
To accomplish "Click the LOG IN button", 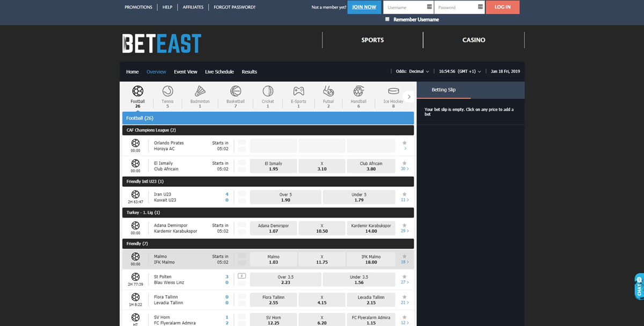I will point(503,7).
